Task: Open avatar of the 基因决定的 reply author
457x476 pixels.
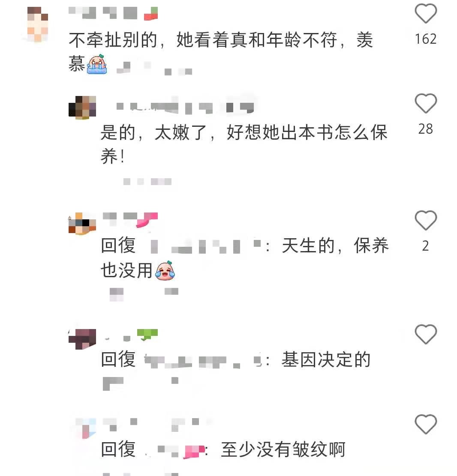Action: coord(82,339)
